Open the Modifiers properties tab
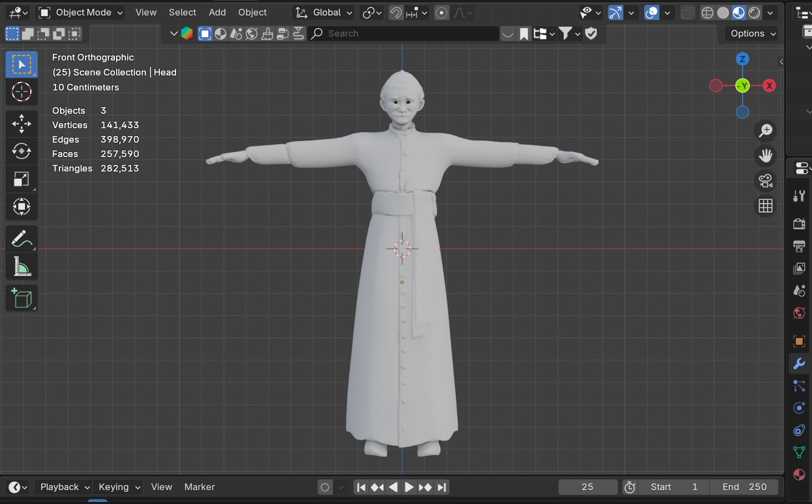Viewport: 812px width, 504px height. [799, 364]
